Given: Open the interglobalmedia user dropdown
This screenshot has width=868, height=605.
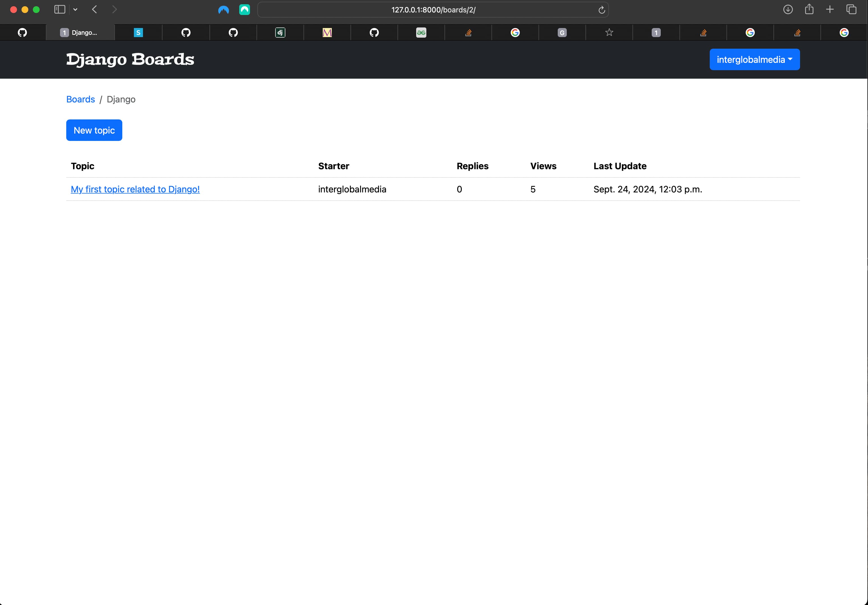Looking at the screenshot, I should [x=754, y=59].
